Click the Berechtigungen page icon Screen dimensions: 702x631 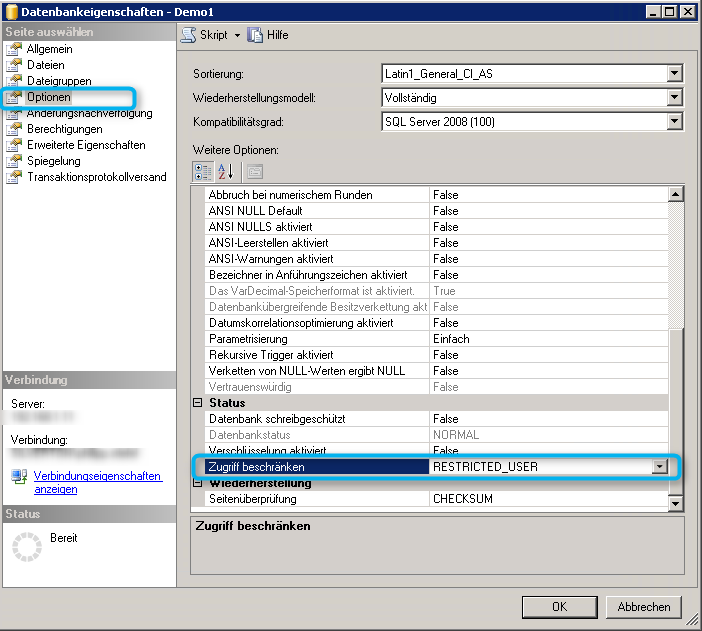[x=14, y=129]
